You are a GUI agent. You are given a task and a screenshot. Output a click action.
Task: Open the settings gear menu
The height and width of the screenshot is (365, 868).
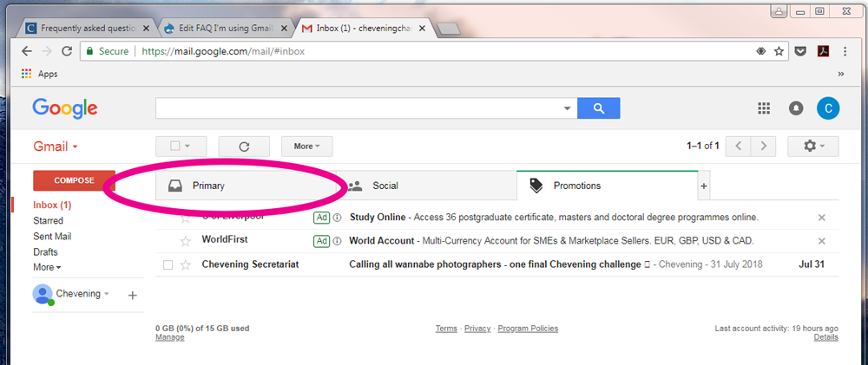click(813, 147)
